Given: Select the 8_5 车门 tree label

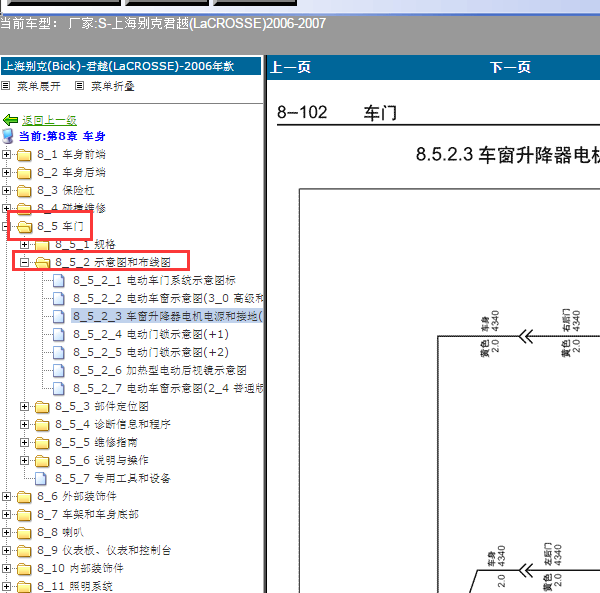Looking at the screenshot, I should tap(60, 226).
